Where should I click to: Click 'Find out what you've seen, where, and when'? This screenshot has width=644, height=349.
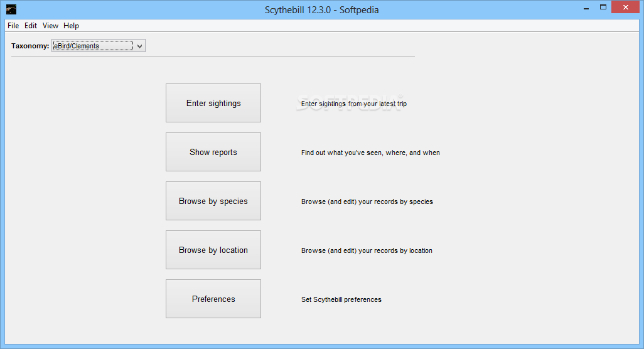(370, 153)
